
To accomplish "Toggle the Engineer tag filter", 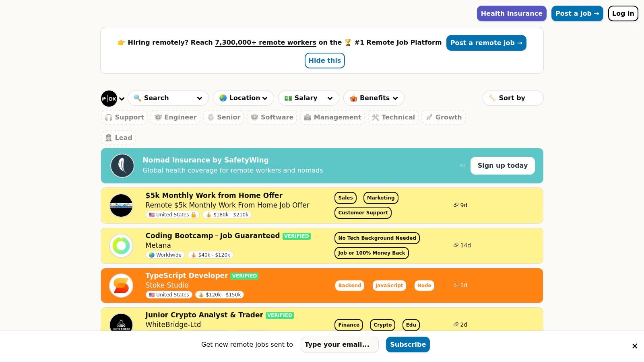I will (x=175, y=117).
